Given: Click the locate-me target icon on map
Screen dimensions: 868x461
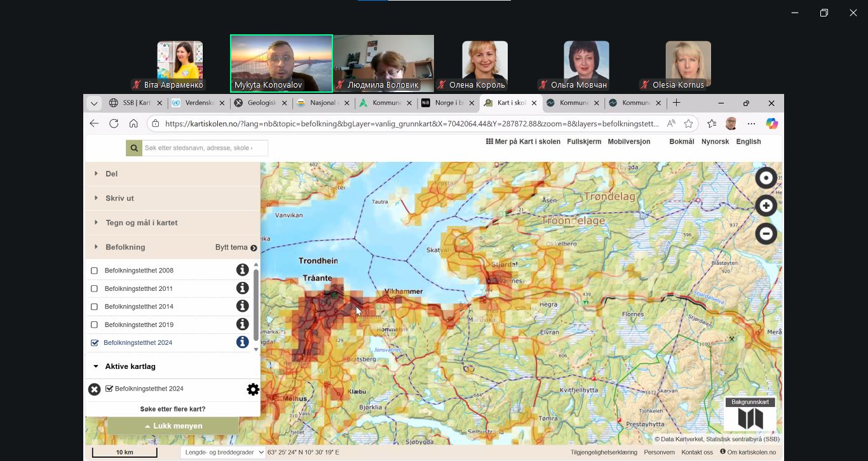Looking at the screenshot, I should [766, 178].
